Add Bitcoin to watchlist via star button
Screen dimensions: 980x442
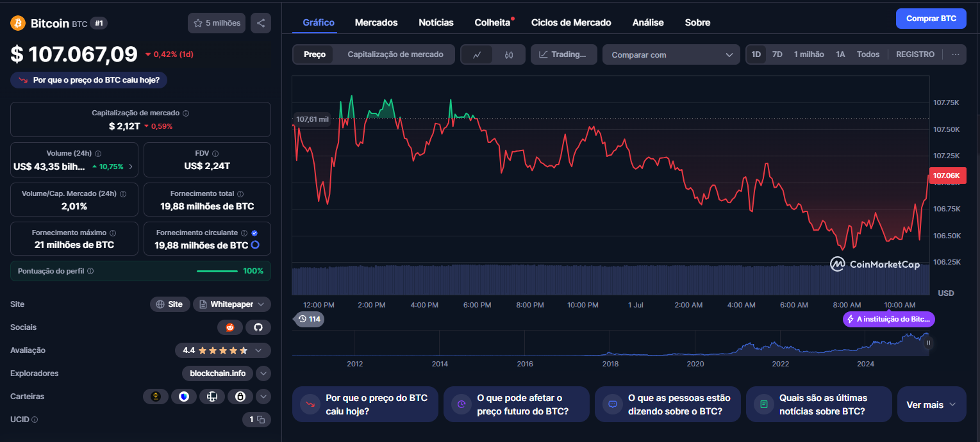[217, 23]
